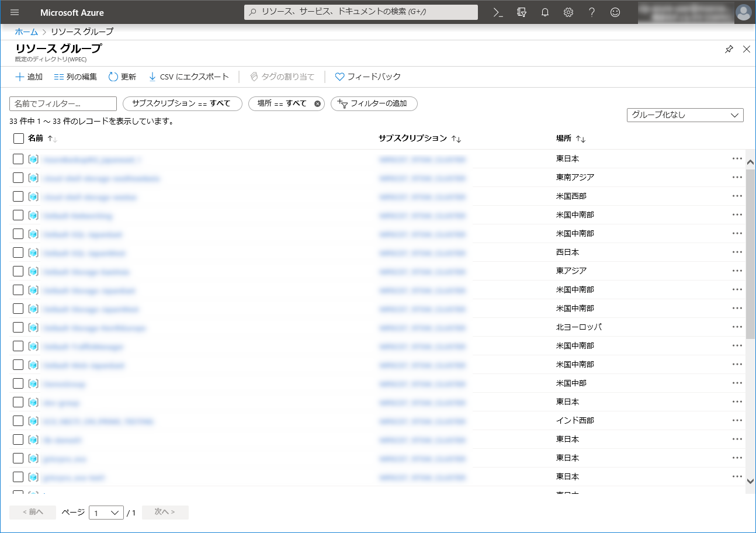
Task: Open the notifications bell
Action: (x=545, y=12)
